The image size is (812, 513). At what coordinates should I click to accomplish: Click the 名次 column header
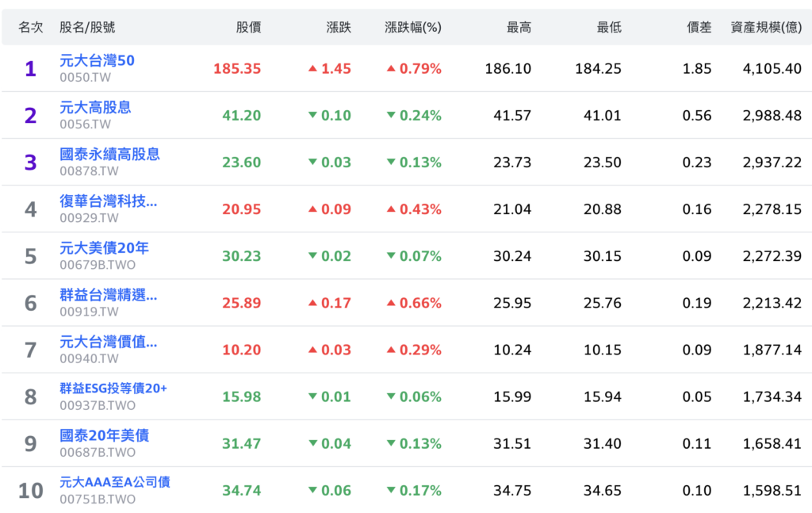pyautogui.click(x=31, y=27)
